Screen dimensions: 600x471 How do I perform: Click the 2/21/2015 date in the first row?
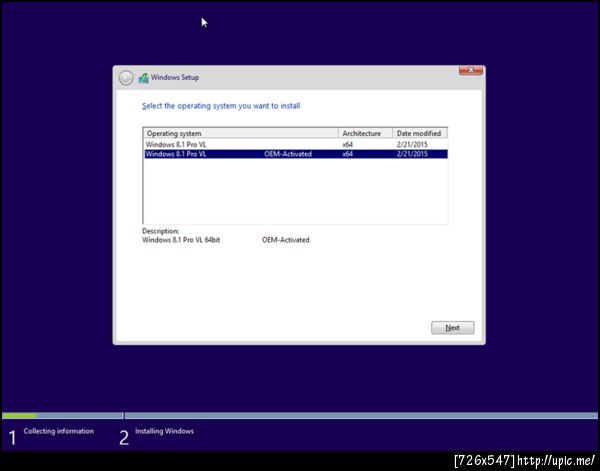(412, 144)
